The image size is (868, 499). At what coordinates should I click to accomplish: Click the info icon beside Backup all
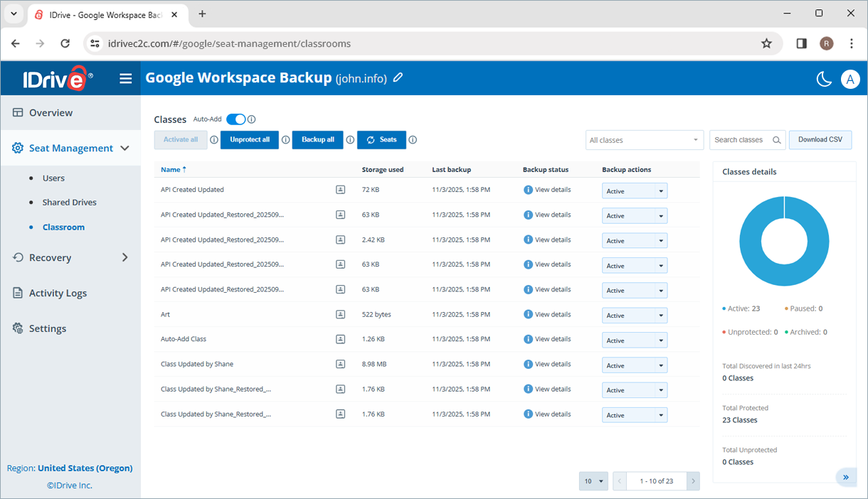pos(350,139)
